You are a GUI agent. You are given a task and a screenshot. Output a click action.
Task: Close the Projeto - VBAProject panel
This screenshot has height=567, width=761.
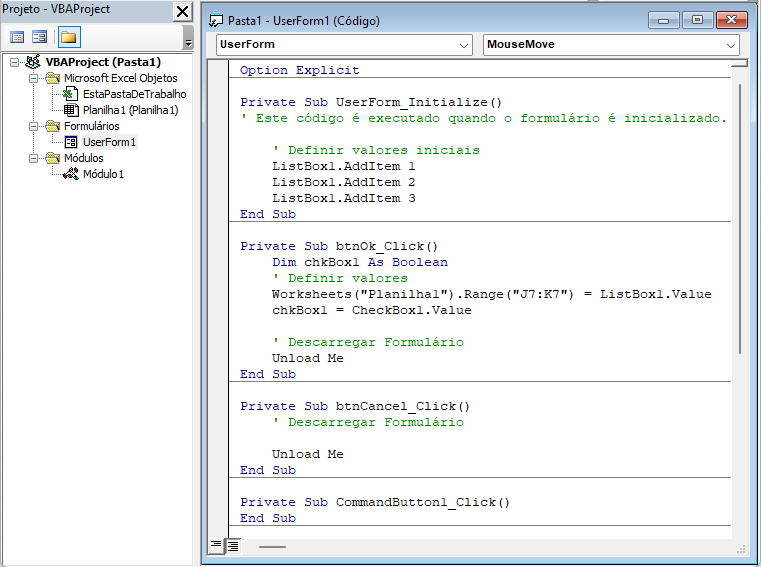pyautogui.click(x=182, y=11)
